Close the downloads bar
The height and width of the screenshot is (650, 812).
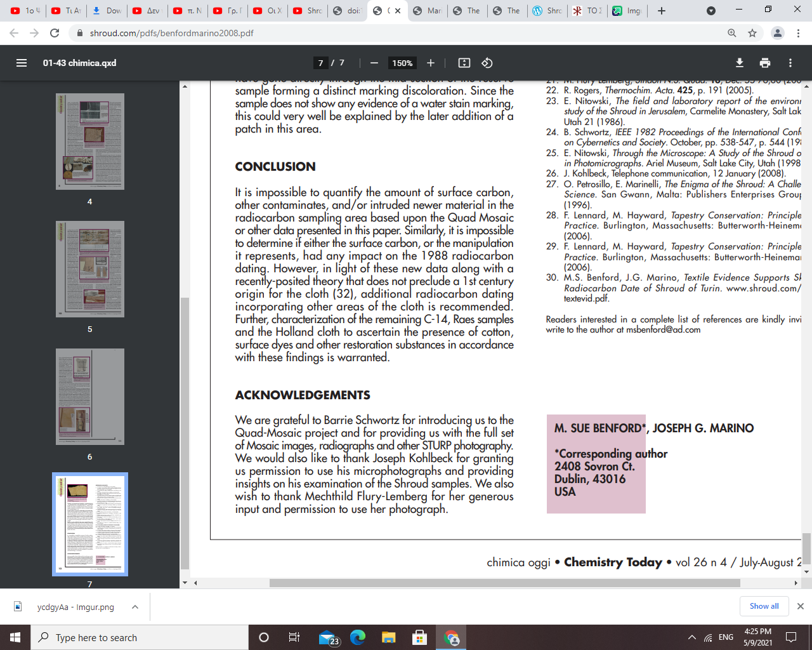(801, 606)
